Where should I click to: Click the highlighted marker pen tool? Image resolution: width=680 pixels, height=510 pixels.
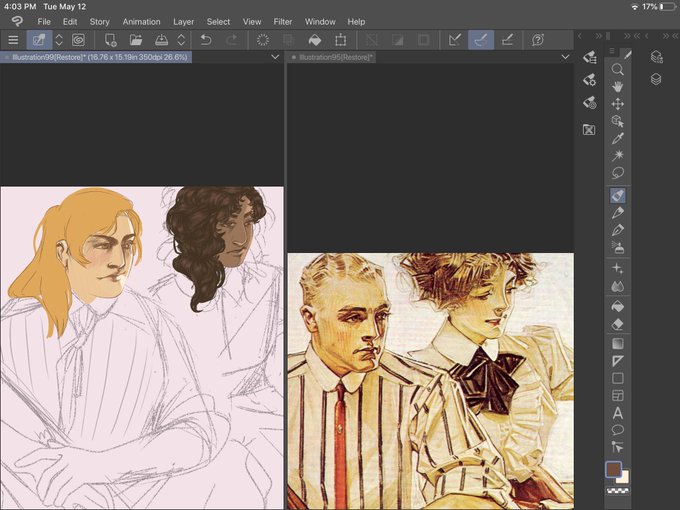click(618, 195)
